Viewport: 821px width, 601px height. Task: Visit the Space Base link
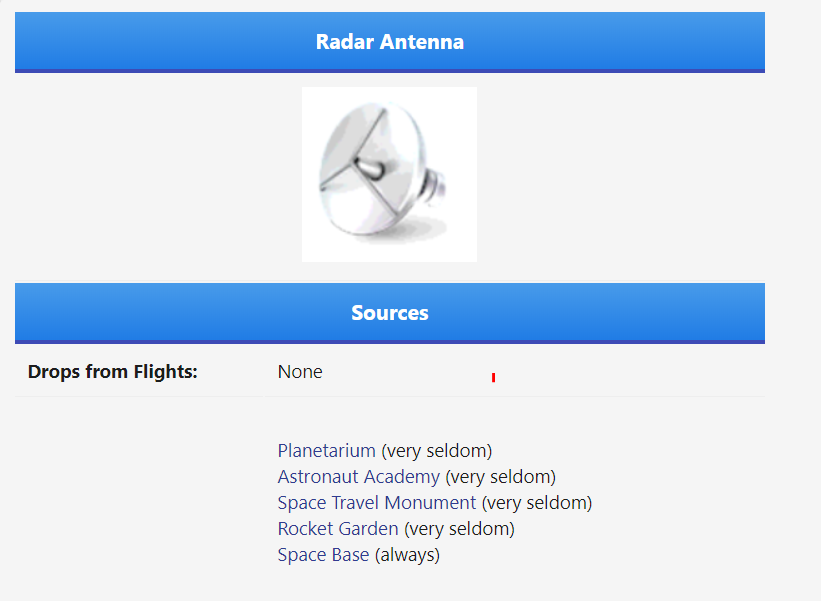pyautogui.click(x=323, y=555)
